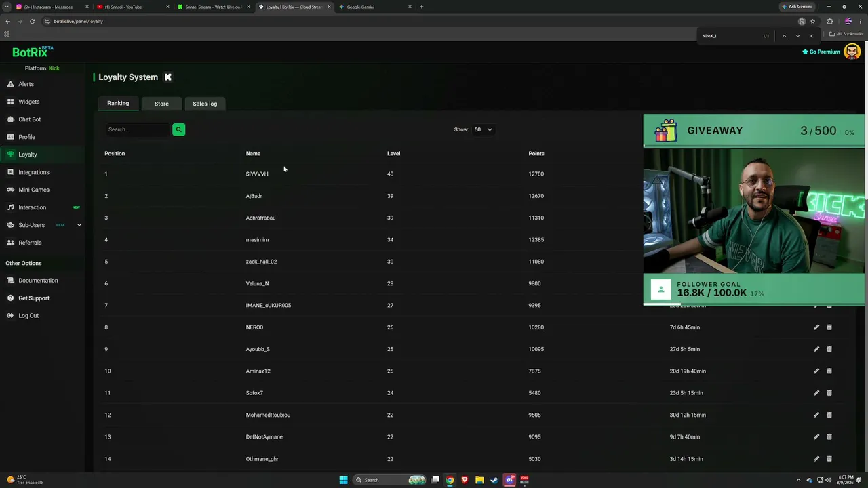Click the AjBadr name in ranking

coord(254,196)
